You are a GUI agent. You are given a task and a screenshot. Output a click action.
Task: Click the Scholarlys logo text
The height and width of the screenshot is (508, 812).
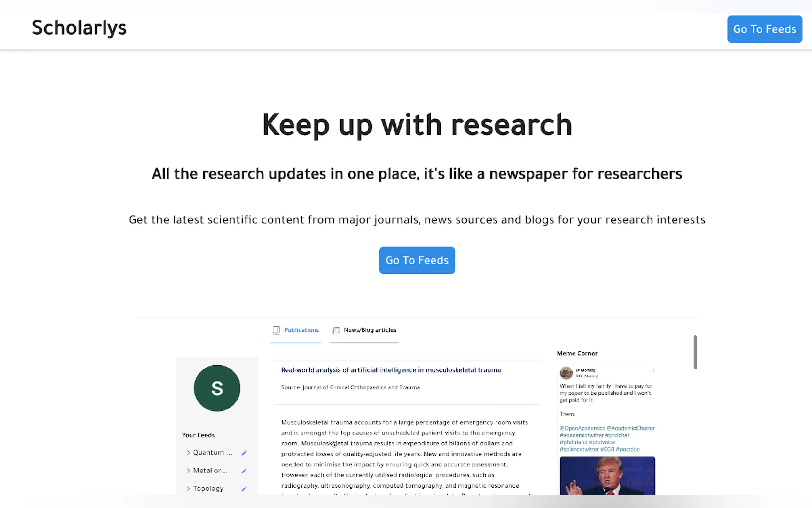coord(79,28)
